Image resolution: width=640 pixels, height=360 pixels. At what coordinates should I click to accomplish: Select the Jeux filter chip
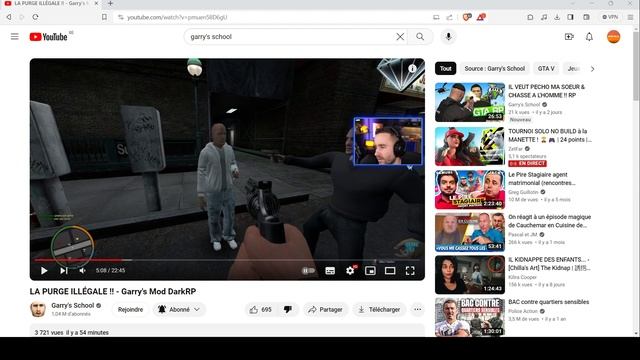(x=573, y=69)
